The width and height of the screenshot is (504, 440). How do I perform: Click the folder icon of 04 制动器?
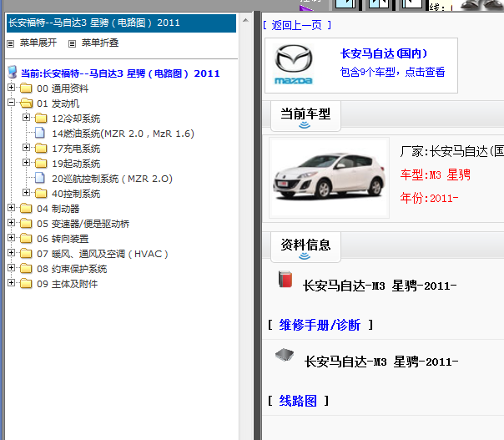[x=26, y=208]
